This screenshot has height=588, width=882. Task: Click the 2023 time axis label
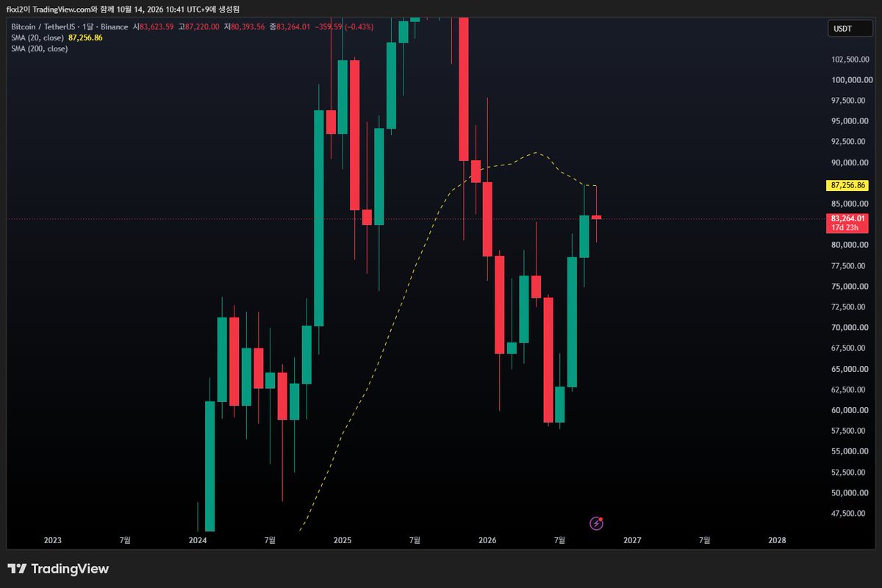[53, 539]
